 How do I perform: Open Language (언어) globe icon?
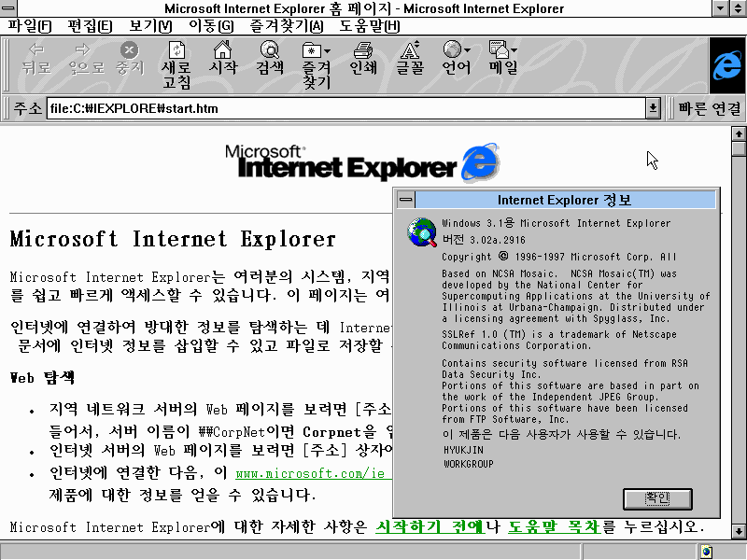tap(452, 49)
